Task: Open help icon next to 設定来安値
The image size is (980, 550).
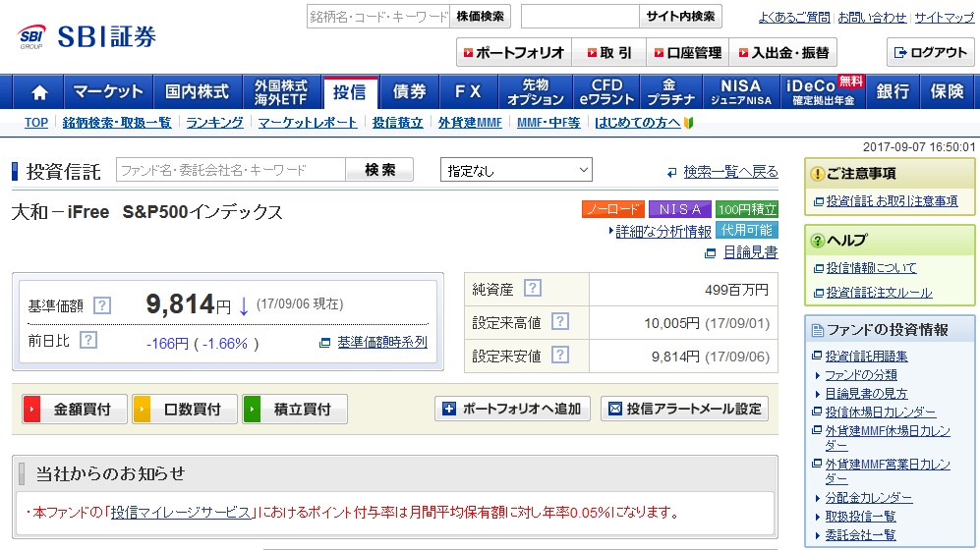Action: pos(560,356)
